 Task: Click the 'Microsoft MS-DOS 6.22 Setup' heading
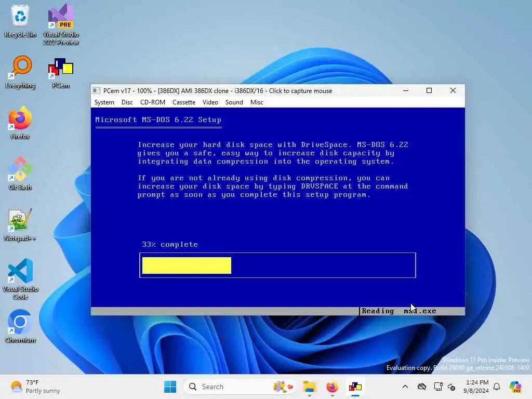(158, 119)
